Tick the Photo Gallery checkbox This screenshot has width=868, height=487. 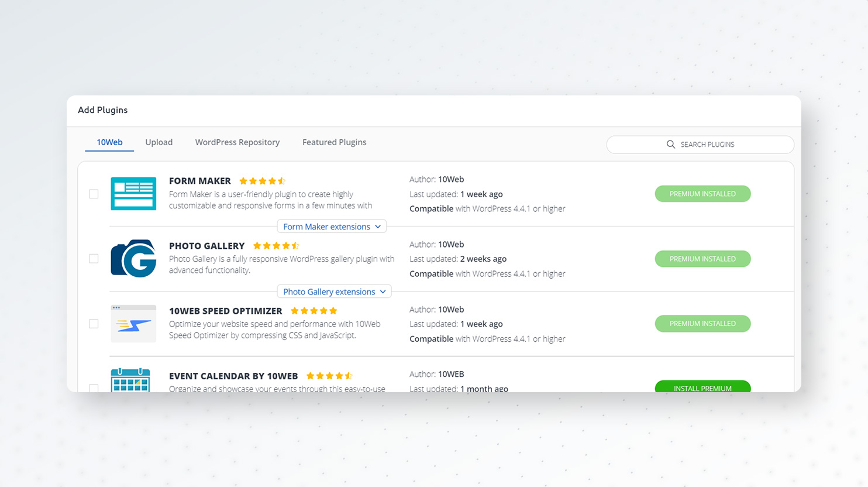click(x=94, y=259)
